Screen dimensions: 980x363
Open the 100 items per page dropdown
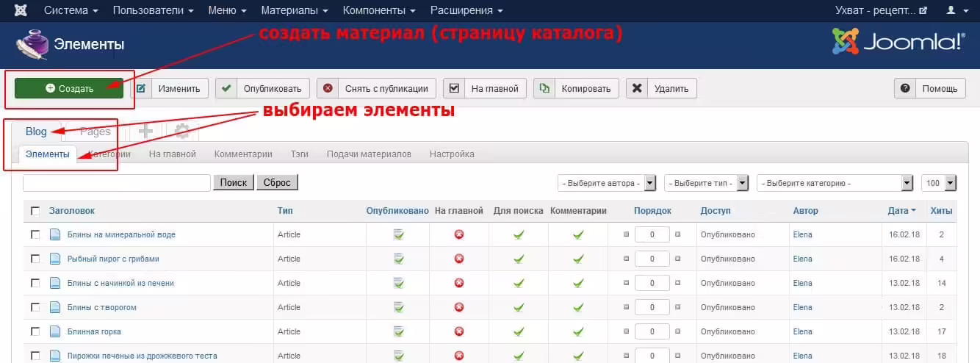point(939,183)
